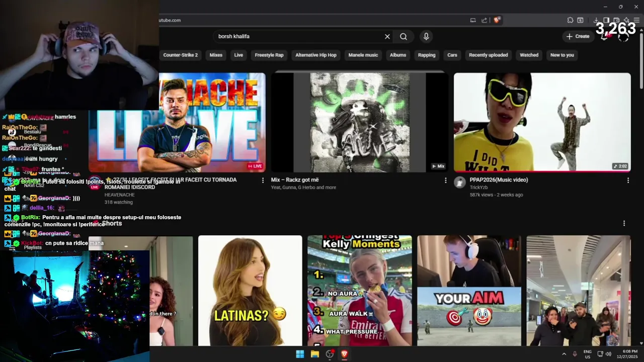Select the Rapping filter chip
Image resolution: width=644 pixels, height=362 pixels.
[427, 55]
